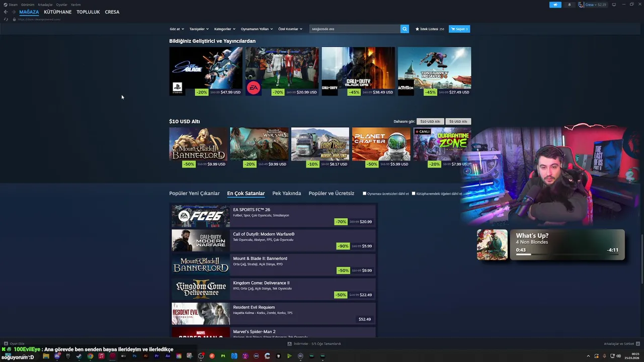The height and width of the screenshot is (362, 644).
Task: Open the network tray icon
Action: tap(612, 356)
